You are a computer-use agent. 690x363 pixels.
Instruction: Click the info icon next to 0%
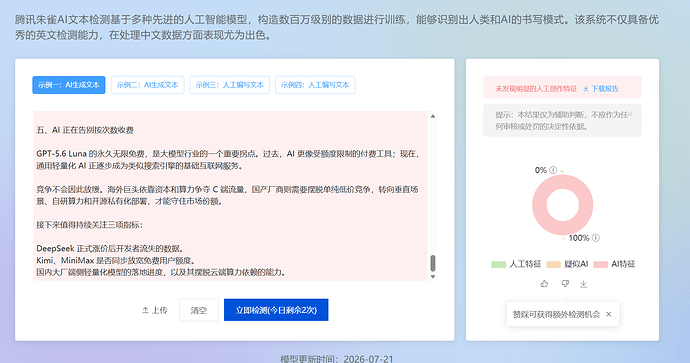pos(553,170)
